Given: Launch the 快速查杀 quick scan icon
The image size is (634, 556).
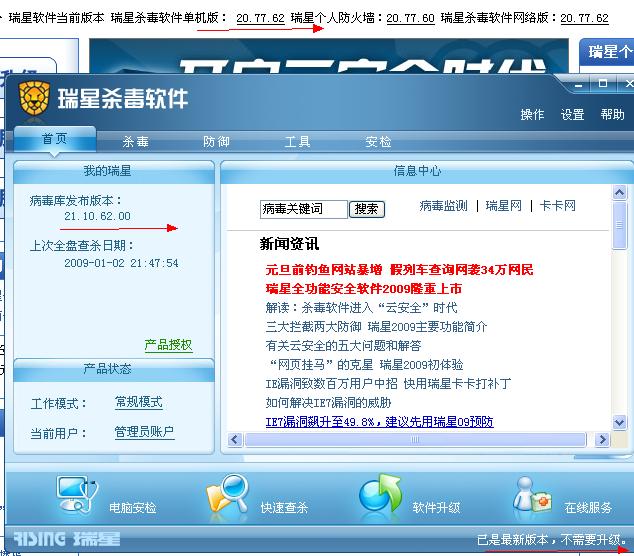Looking at the screenshot, I should pos(227,494).
